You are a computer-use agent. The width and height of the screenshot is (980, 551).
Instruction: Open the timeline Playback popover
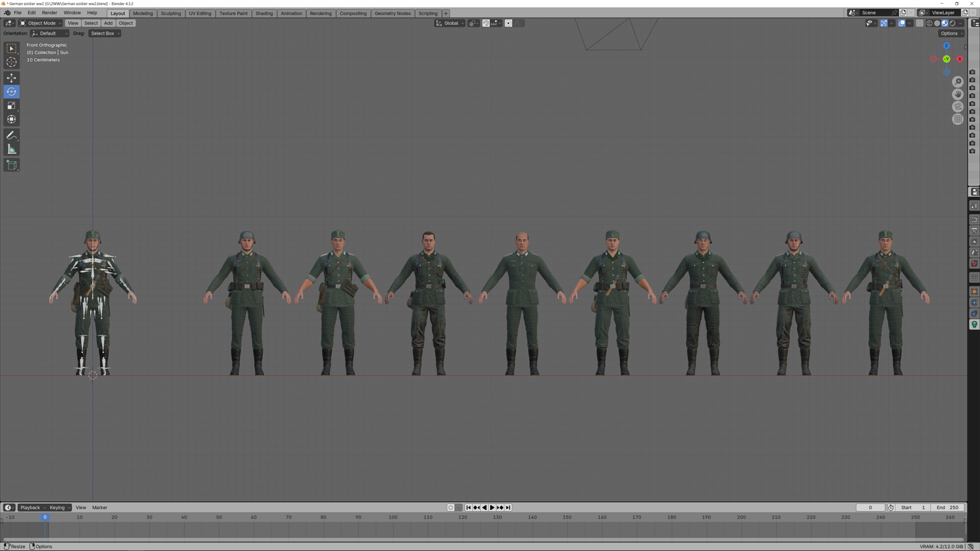point(32,507)
